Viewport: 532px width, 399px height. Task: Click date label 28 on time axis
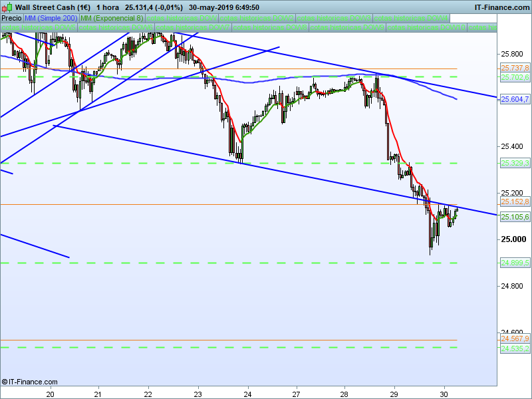coord(344,394)
